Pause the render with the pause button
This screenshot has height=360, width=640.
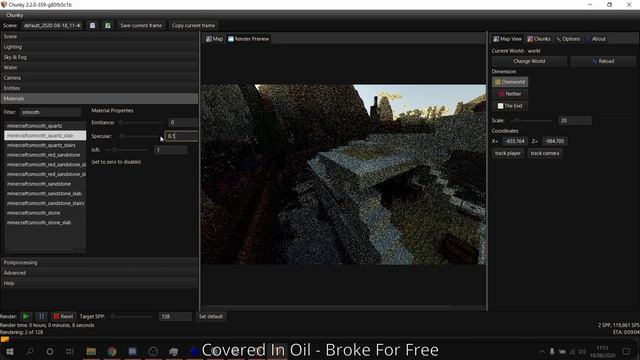tap(41, 316)
